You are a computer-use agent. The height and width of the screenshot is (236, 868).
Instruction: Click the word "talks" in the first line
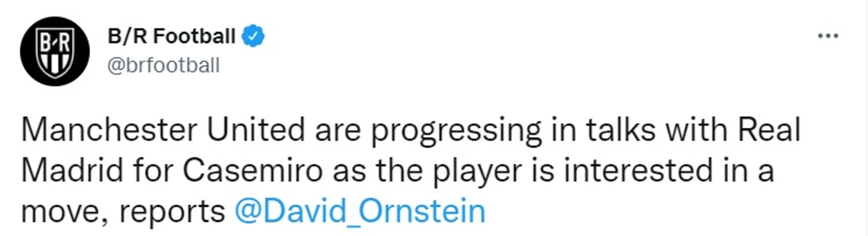(614, 130)
